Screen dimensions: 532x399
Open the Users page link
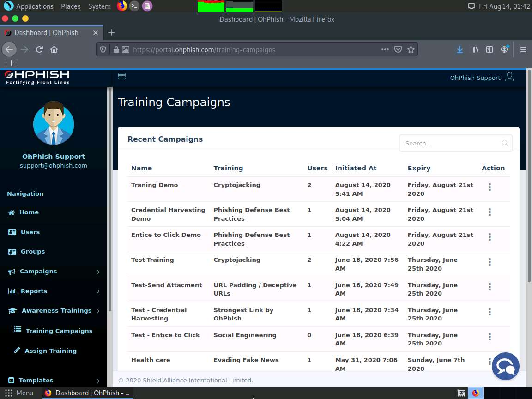30,232
